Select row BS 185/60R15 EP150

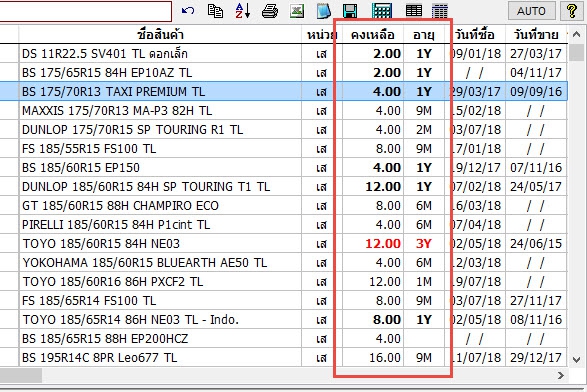point(284,167)
